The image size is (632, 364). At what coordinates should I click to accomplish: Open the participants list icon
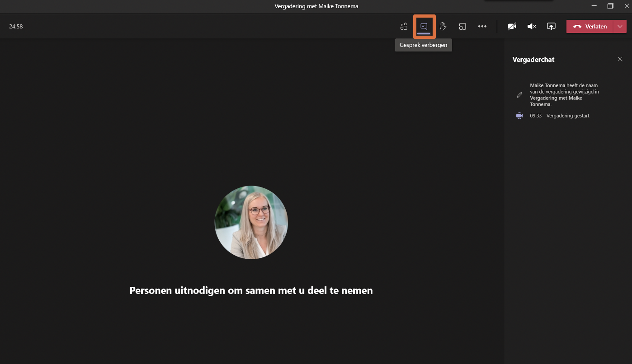404,27
